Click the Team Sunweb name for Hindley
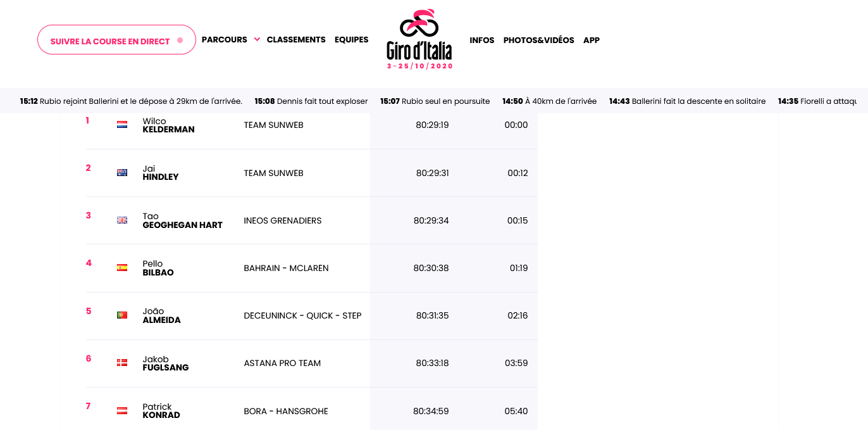Screen dimensions: 868x430 point(273,173)
